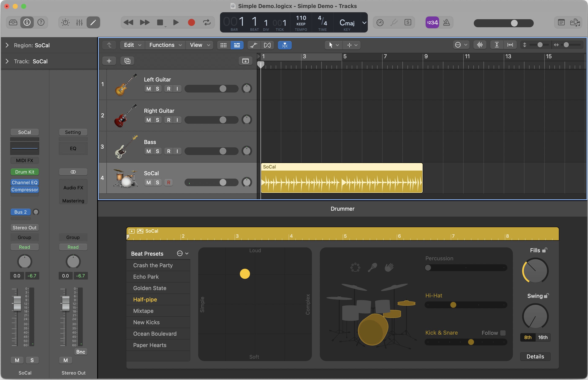The height and width of the screenshot is (380, 588).
Task: Open Beat Presets options dropdown
Action: pos(183,253)
